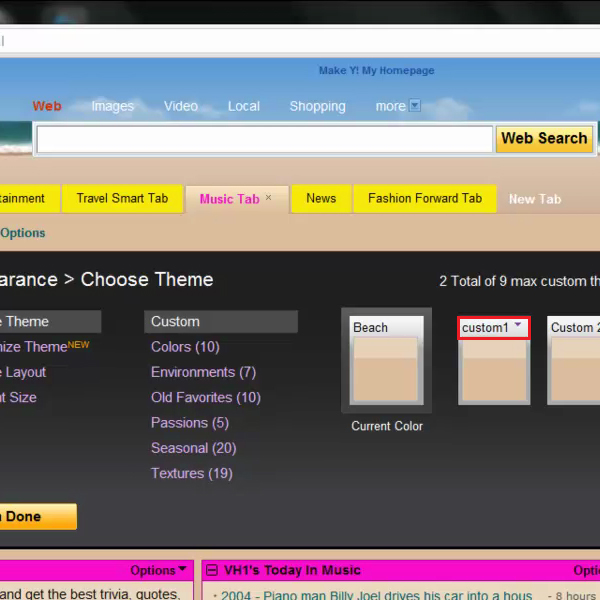Open the Environments (7) theme category
Screen dimensions: 600x600
tap(203, 372)
